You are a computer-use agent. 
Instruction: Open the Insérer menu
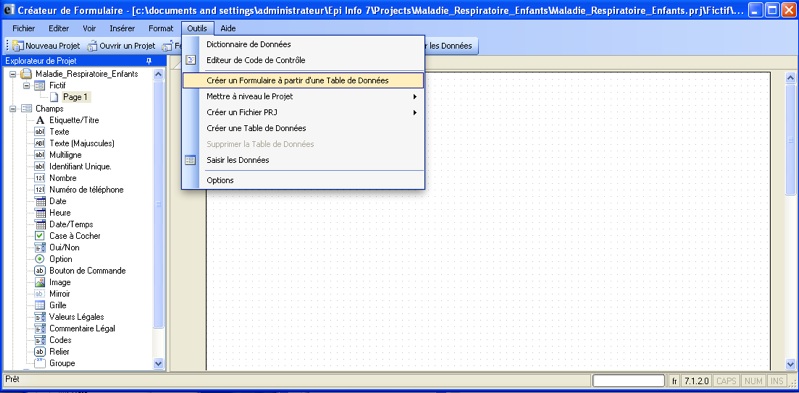click(x=122, y=29)
